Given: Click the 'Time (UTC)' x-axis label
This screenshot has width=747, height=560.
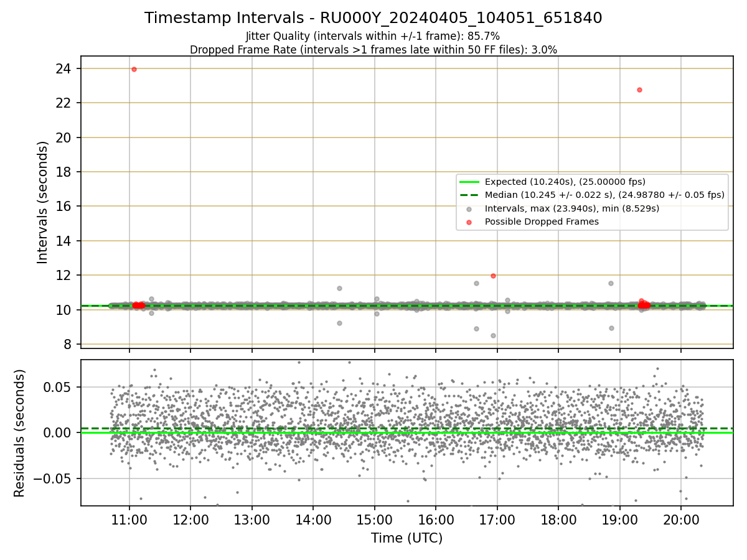Looking at the screenshot, I should pos(406,538).
